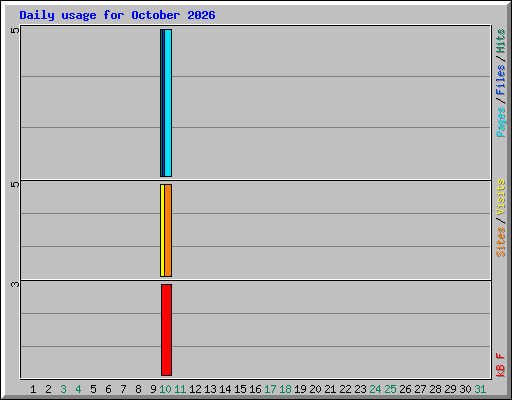Click day '12' on the x-axis
The height and width of the screenshot is (400, 512).
point(195,389)
